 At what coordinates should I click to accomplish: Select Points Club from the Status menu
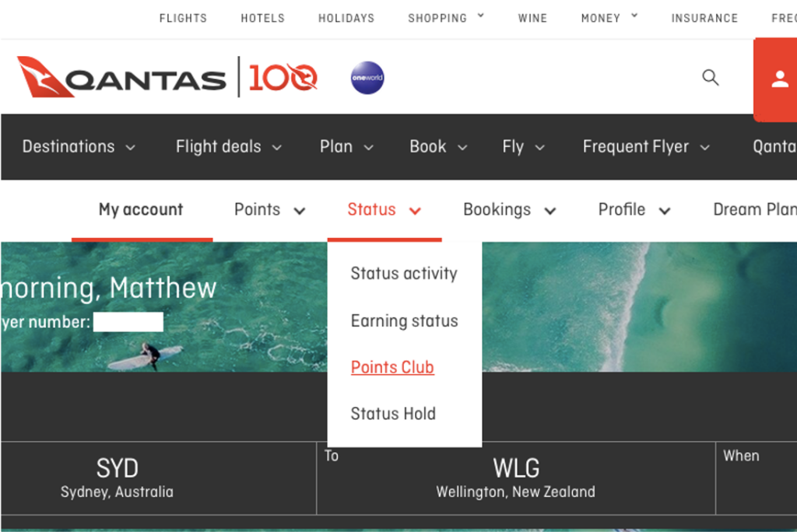392,367
